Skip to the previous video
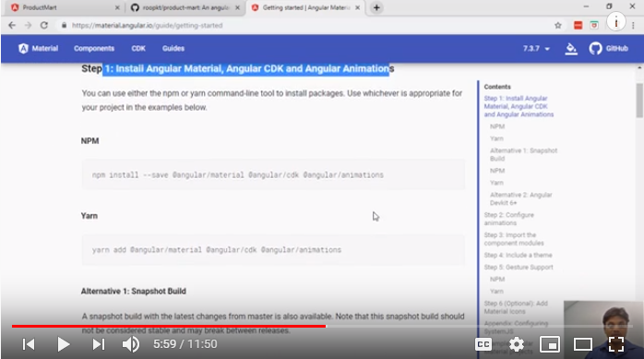 (x=29, y=344)
